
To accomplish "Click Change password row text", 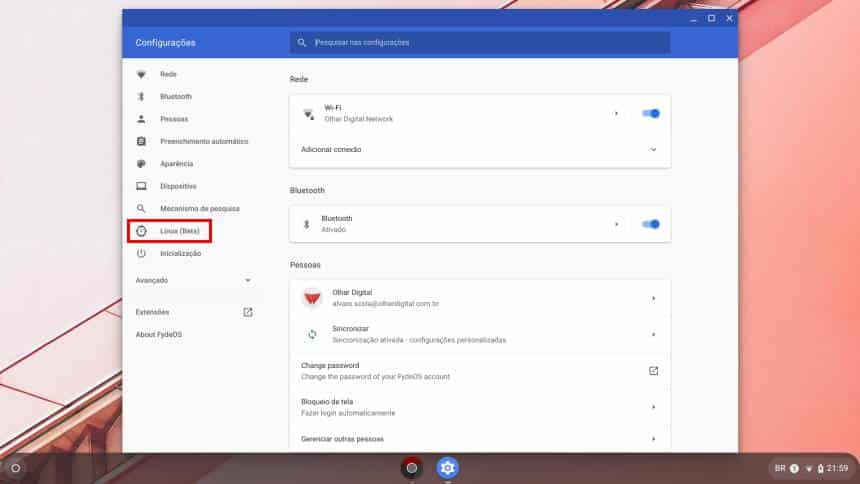I will 330,365.
